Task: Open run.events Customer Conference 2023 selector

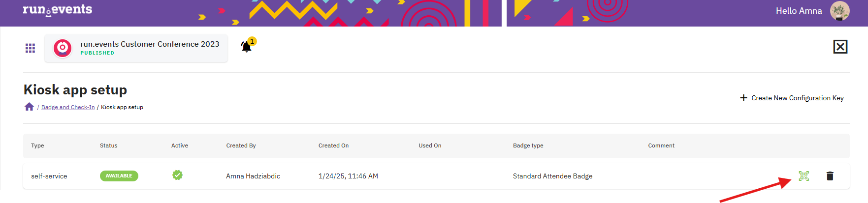Action: tap(136, 48)
